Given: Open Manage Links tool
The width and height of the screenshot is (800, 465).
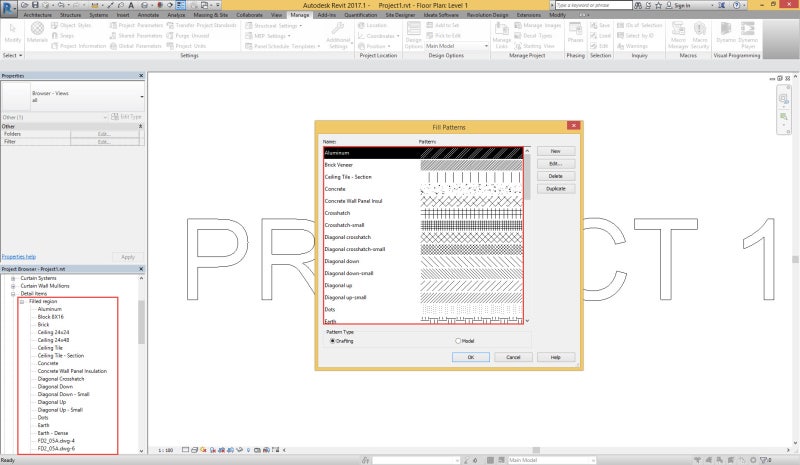Looking at the screenshot, I should tap(502, 35).
